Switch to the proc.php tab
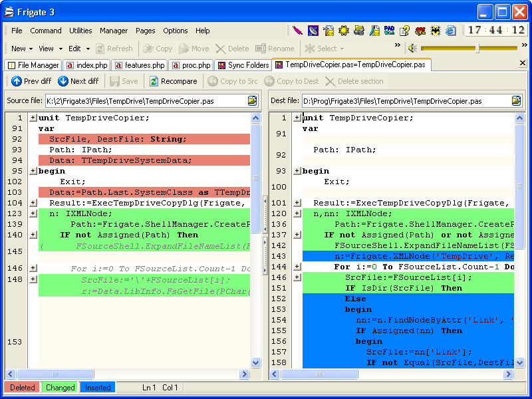Image resolution: width=532 pixels, height=399 pixels. (191, 65)
